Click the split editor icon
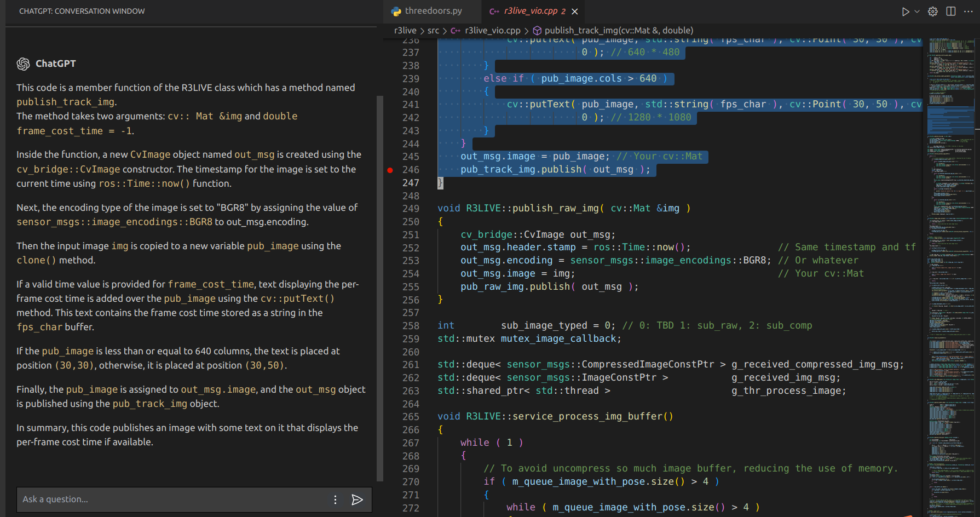The image size is (980, 517). [951, 12]
